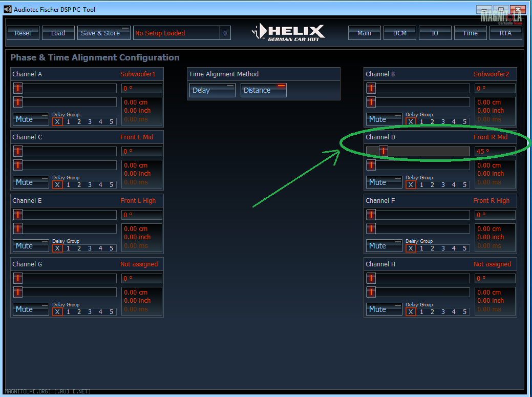Screen dimensions: 532x397
Task: Select Delay time alignment method
Action: pos(212,90)
